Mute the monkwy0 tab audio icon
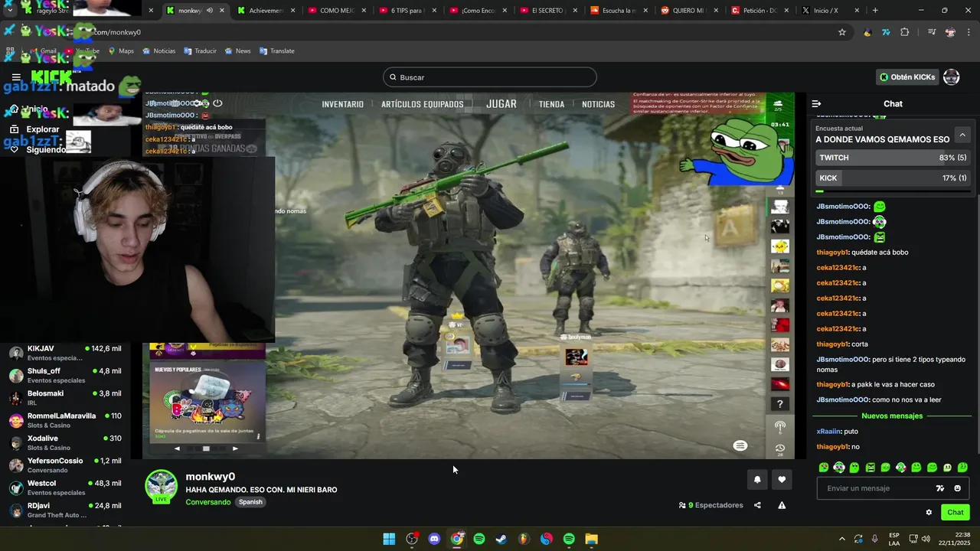The image size is (980, 551). click(209, 11)
